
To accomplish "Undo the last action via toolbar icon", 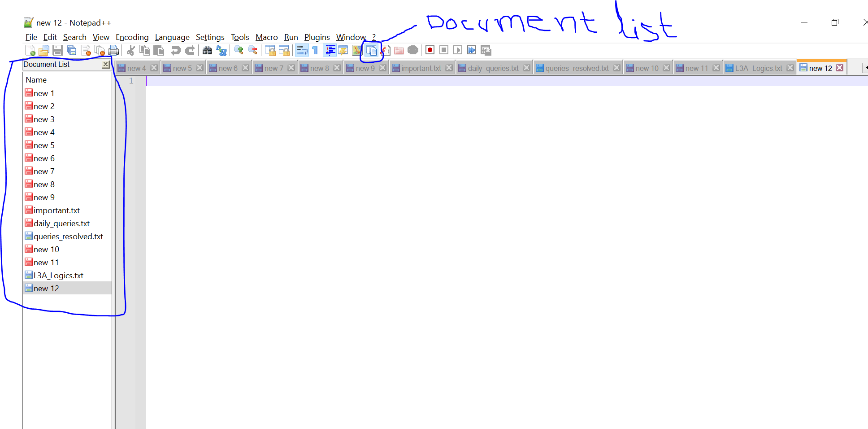I will tap(175, 50).
